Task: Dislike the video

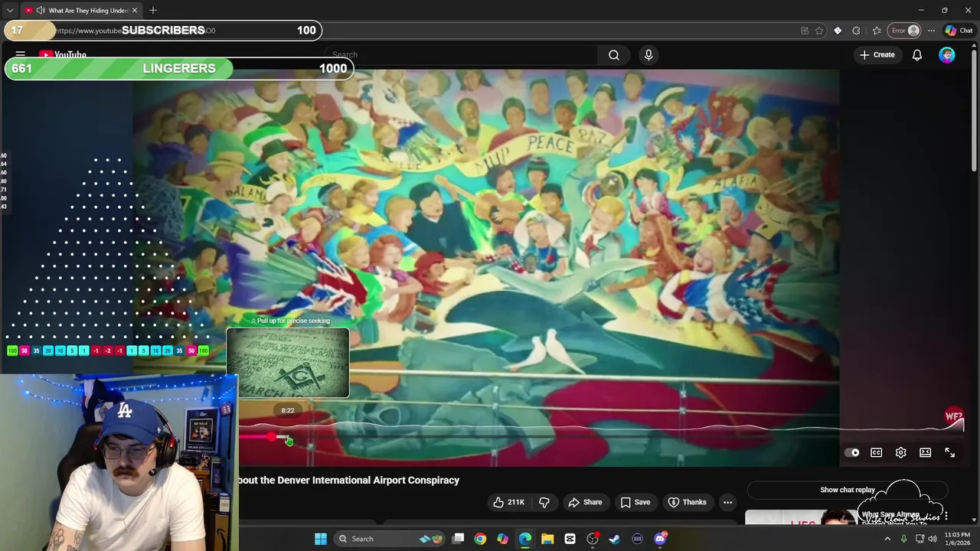Action: (544, 502)
